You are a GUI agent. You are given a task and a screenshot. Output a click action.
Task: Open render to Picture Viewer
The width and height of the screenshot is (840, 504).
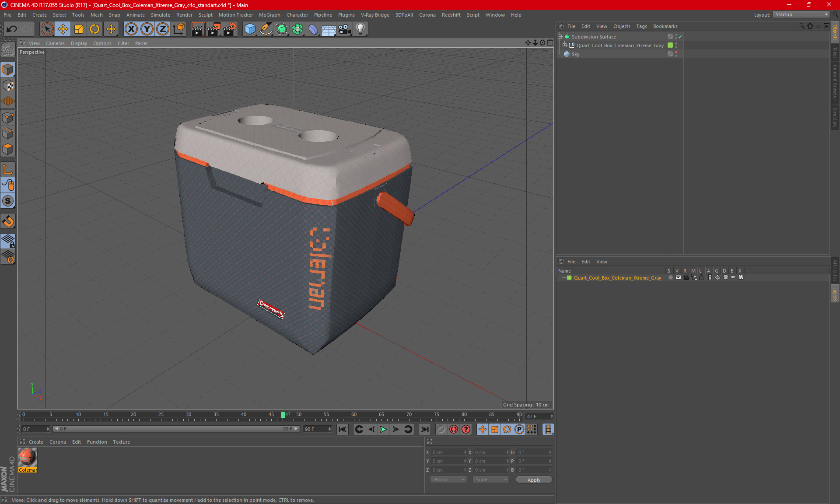pos(214,29)
